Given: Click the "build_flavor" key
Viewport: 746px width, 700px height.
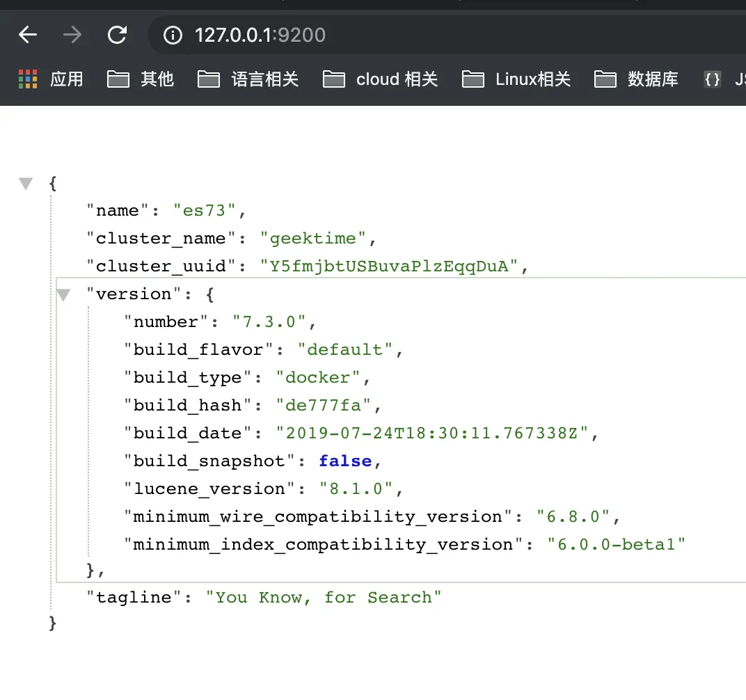Looking at the screenshot, I should coord(198,350).
